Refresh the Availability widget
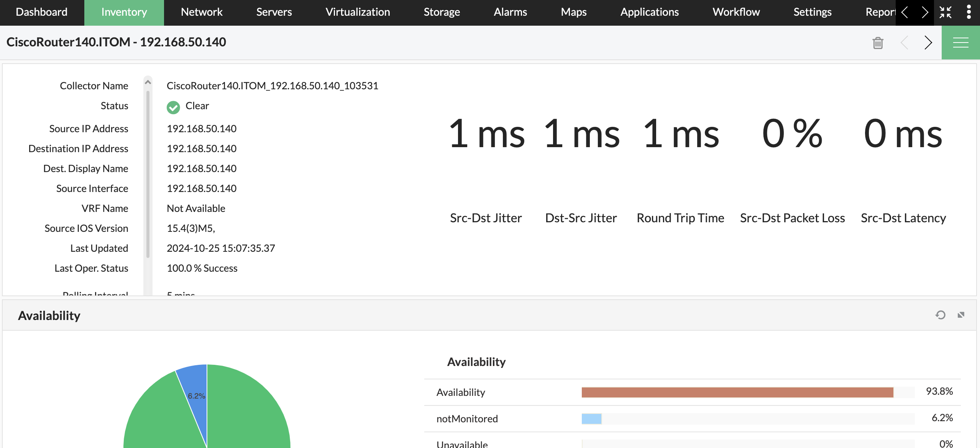Image resolution: width=980 pixels, height=448 pixels. [x=940, y=315]
